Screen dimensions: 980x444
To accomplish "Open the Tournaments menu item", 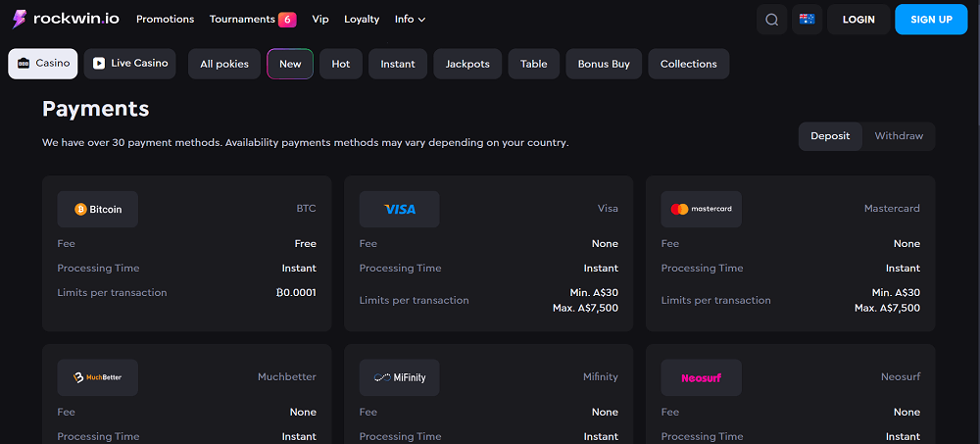I will tap(242, 20).
